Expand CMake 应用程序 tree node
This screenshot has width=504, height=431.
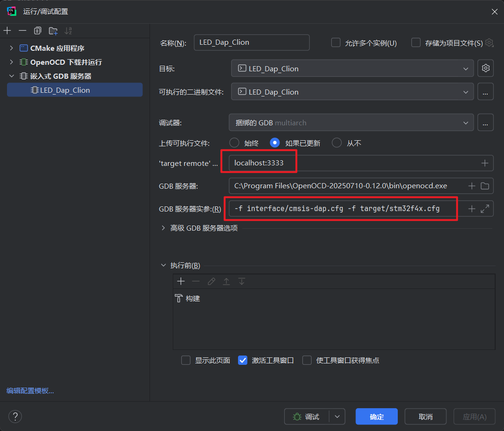click(x=12, y=48)
